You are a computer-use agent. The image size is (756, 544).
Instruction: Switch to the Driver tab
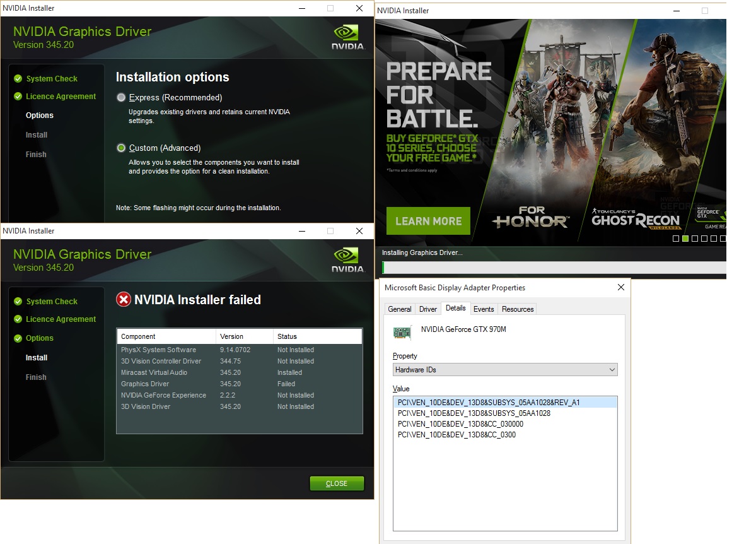pyautogui.click(x=427, y=309)
